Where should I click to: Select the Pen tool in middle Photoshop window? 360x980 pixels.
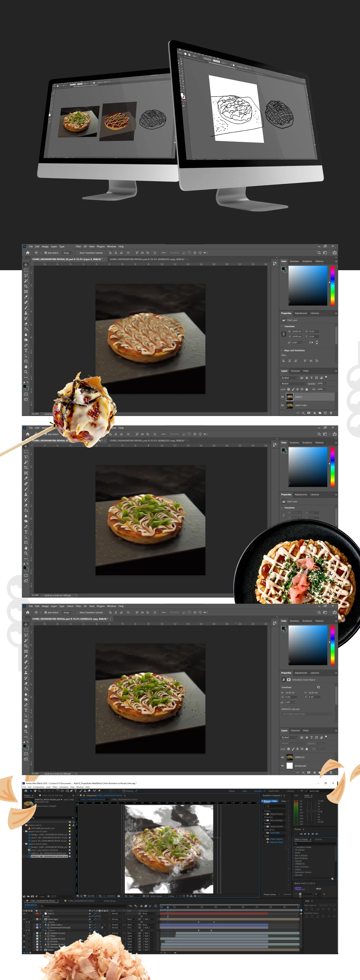pos(26,526)
